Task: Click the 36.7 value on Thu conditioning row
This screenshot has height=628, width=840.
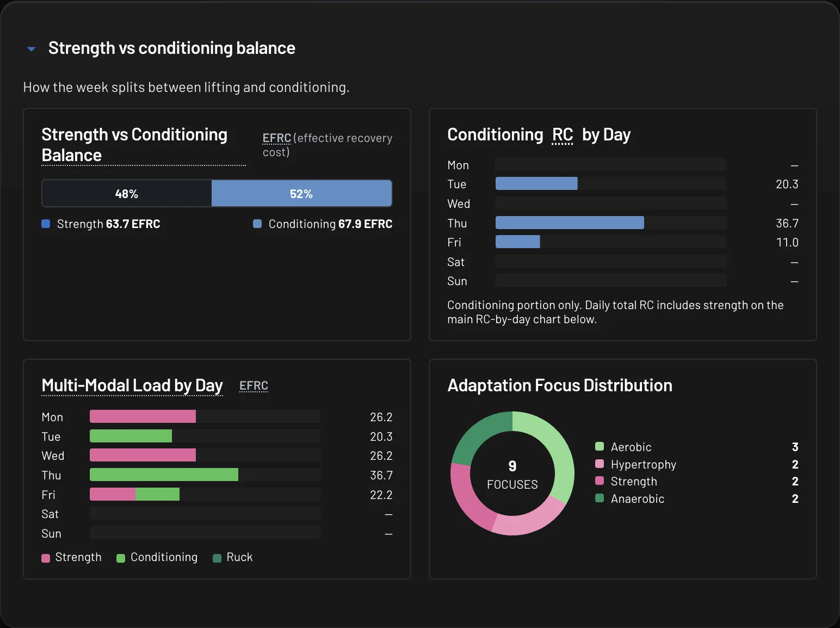Action: tap(787, 223)
